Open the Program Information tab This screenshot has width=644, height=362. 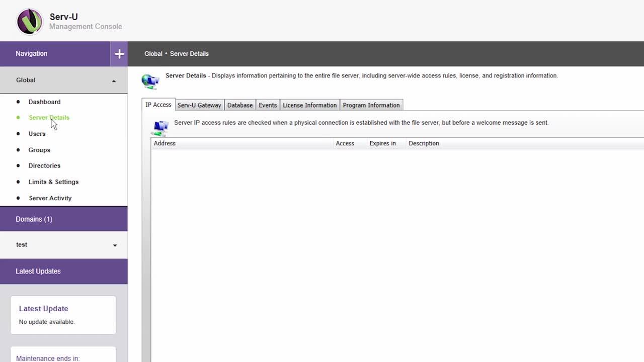[371, 105]
